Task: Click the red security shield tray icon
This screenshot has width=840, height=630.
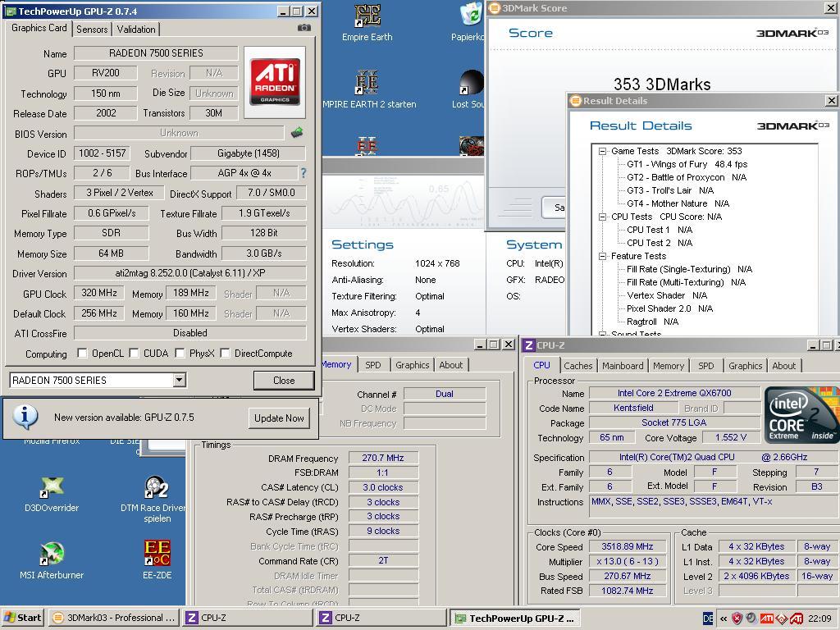Action: (x=737, y=619)
